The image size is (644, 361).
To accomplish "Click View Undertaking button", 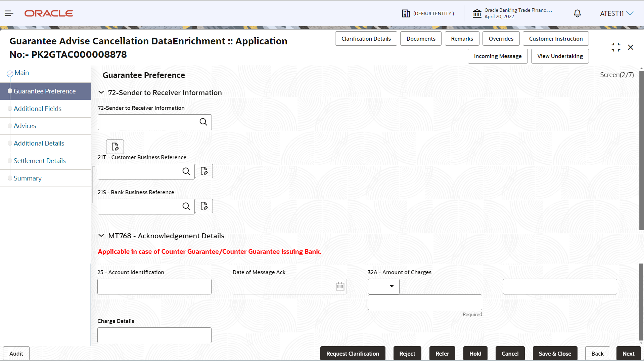I will click(x=560, y=56).
